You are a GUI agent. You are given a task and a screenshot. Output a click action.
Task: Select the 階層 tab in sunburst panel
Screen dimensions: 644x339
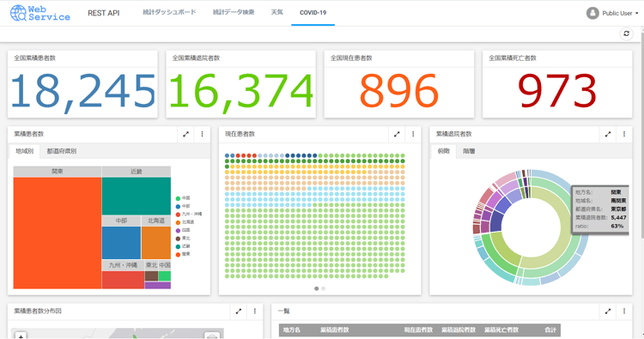coord(469,151)
